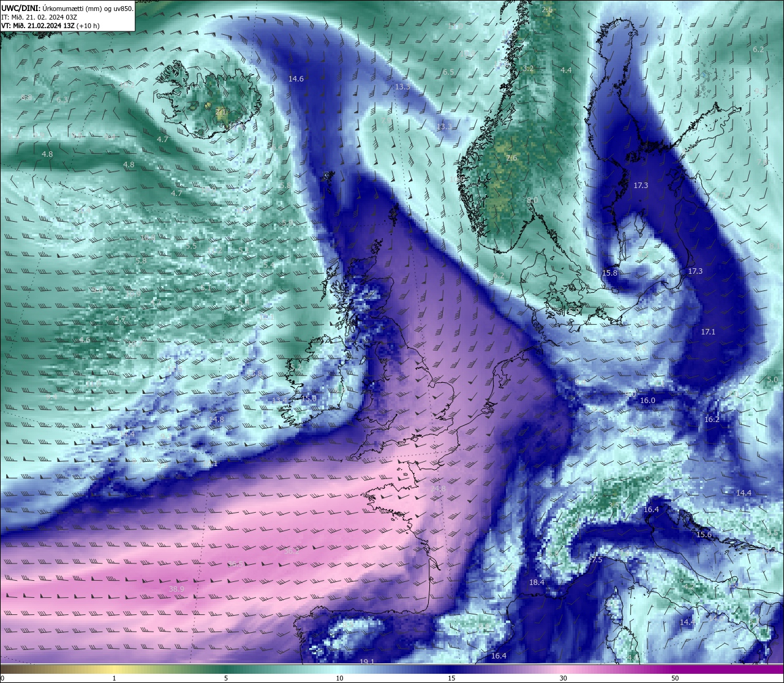
Task: Click the colorbar tick labeled 50
Action: point(675,678)
